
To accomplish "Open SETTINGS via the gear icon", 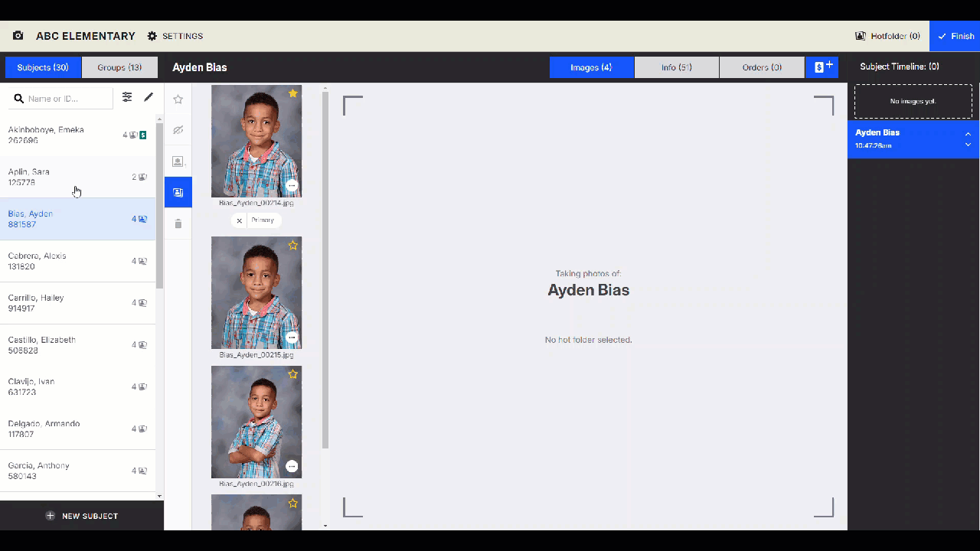I will point(175,36).
